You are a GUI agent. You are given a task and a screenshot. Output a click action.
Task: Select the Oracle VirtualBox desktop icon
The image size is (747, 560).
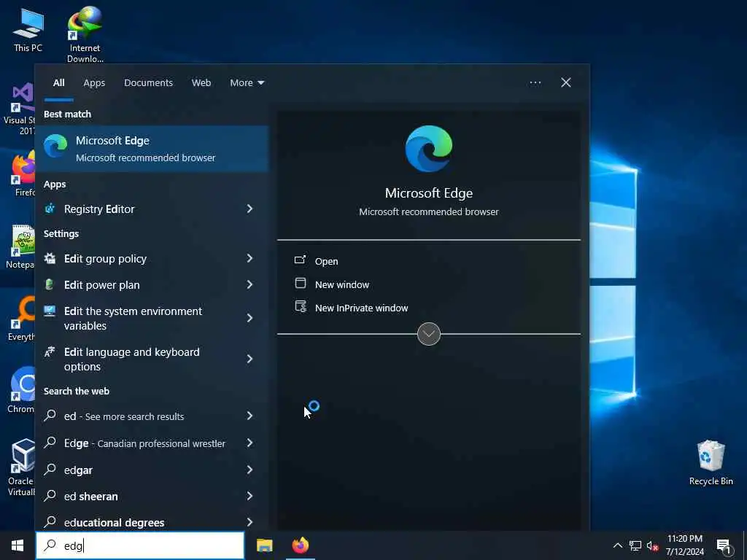point(21,467)
